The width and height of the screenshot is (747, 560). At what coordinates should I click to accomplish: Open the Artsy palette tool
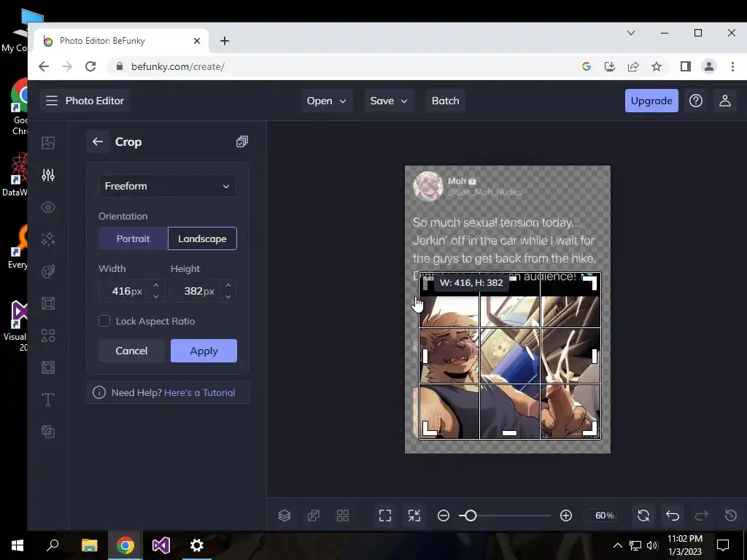(x=48, y=271)
